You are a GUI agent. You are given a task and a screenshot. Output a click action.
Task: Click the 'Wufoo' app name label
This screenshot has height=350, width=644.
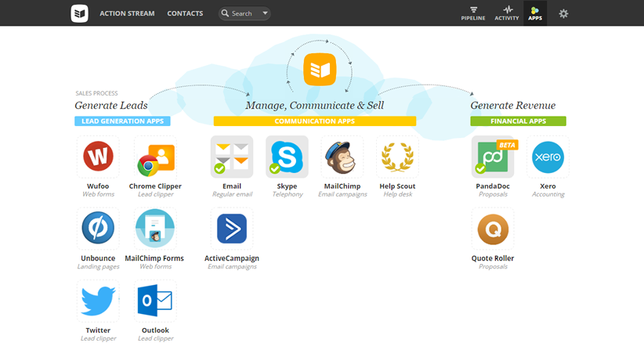(x=98, y=186)
